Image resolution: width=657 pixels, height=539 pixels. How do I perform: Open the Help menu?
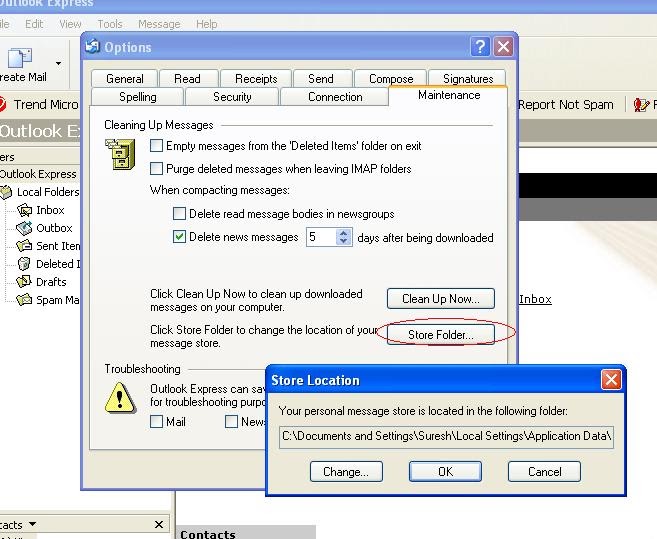click(207, 24)
